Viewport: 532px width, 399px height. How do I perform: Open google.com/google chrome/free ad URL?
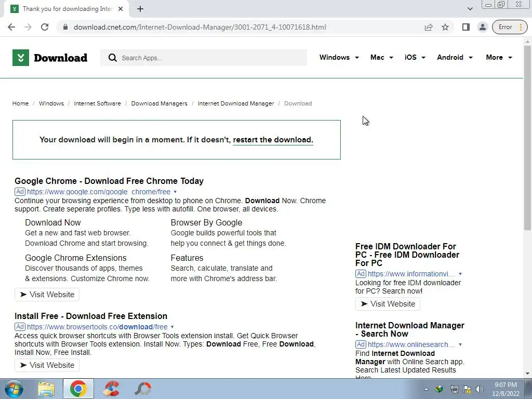99,192
